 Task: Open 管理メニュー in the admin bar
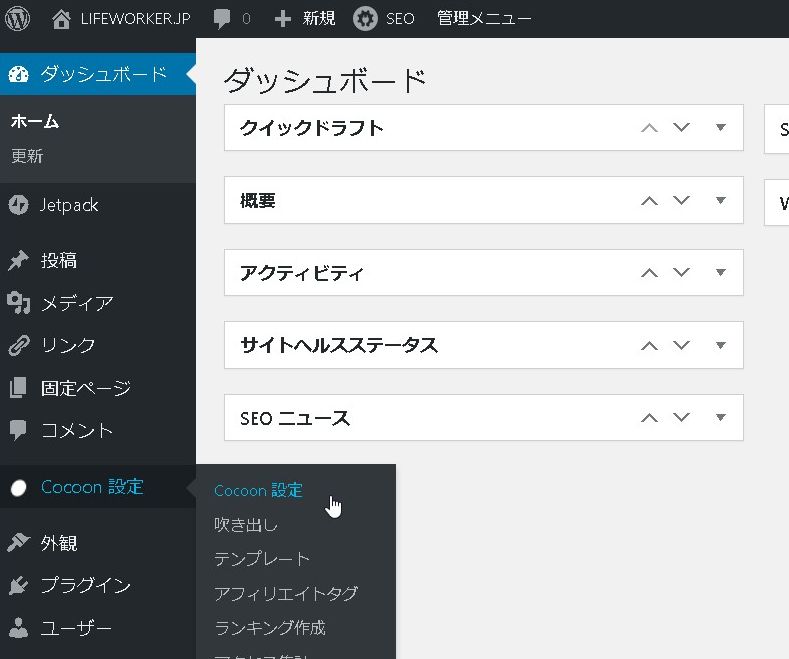point(484,18)
